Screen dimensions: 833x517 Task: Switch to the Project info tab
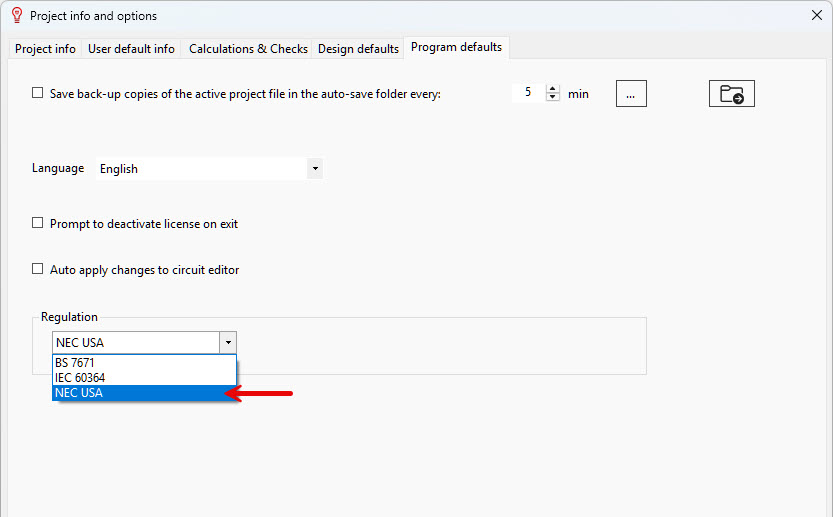pos(45,48)
